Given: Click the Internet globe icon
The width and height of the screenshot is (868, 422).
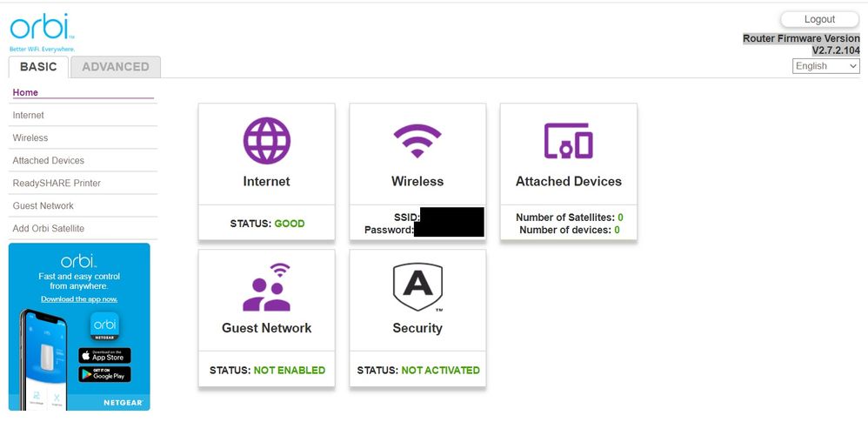Looking at the screenshot, I should click(x=266, y=141).
